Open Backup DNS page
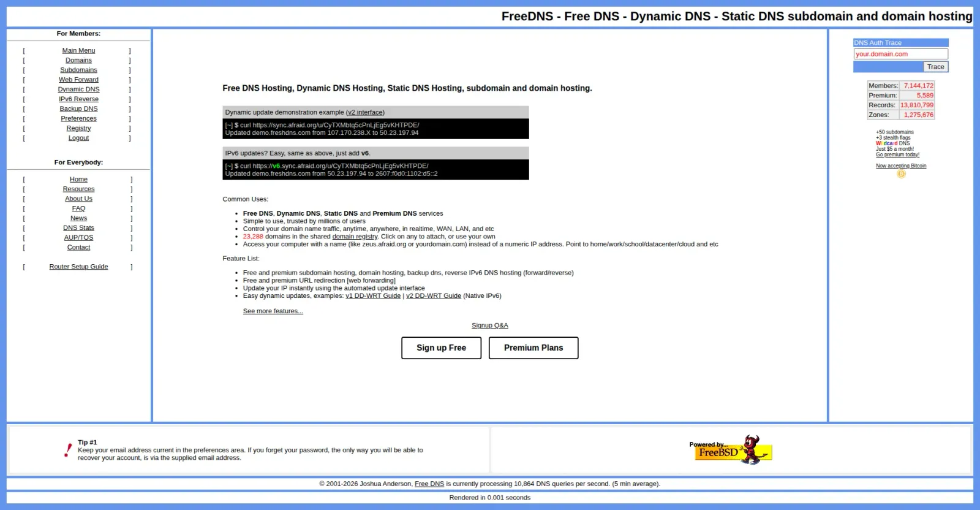 [x=78, y=109]
